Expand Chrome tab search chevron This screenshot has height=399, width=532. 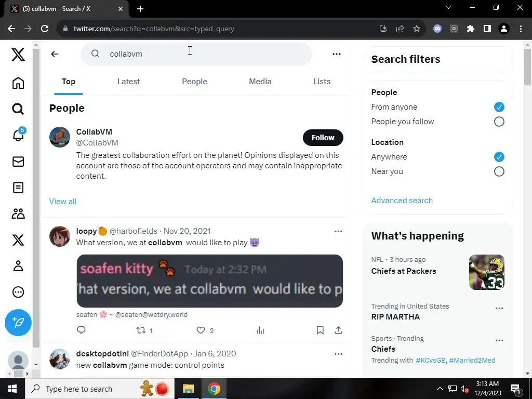[448, 7]
